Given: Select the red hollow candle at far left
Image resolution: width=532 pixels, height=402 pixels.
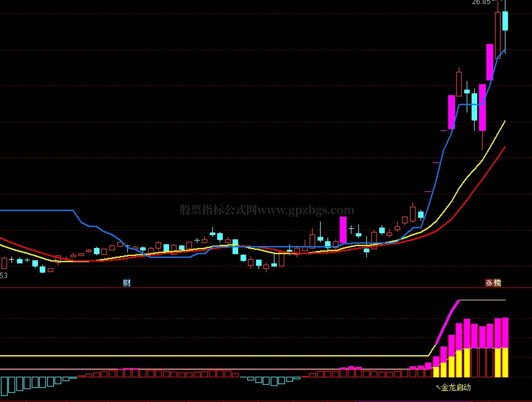Looking at the screenshot, I should click(4, 263).
